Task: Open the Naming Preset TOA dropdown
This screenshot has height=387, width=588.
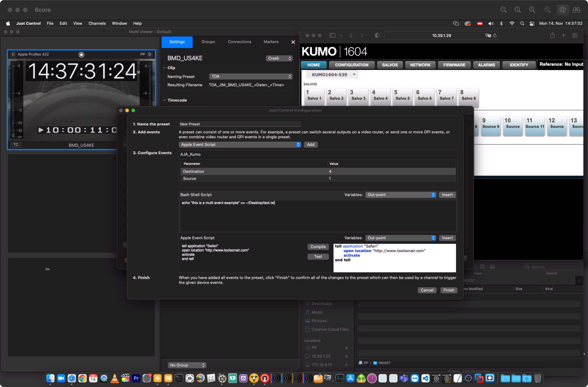Action: point(251,76)
